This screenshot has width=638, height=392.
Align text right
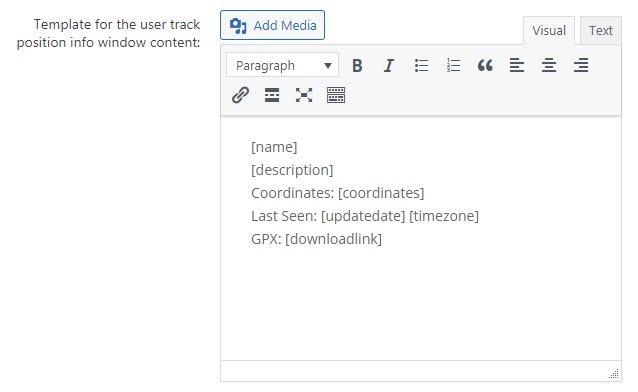[x=581, y=65]
